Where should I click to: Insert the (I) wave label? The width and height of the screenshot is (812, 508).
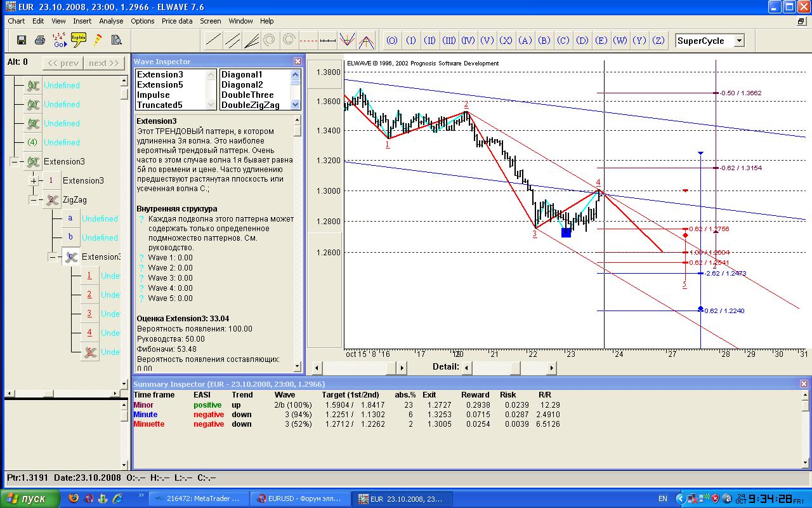click(x=411, y=41)
